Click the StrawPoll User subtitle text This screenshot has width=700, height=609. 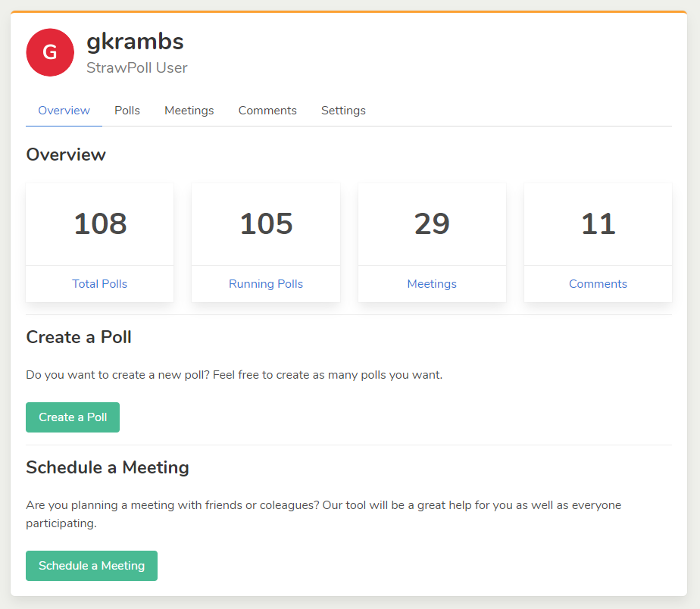[x=137, y=68]
